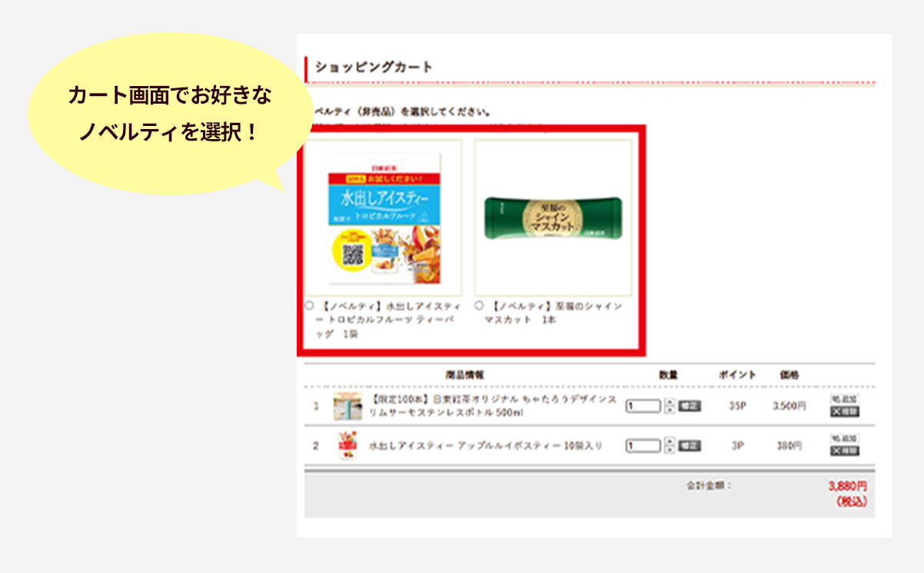The height and width of the screenshot is (573, 924).
Task: Click the green シャインマスカット stick product image
Action: point(553,218)
